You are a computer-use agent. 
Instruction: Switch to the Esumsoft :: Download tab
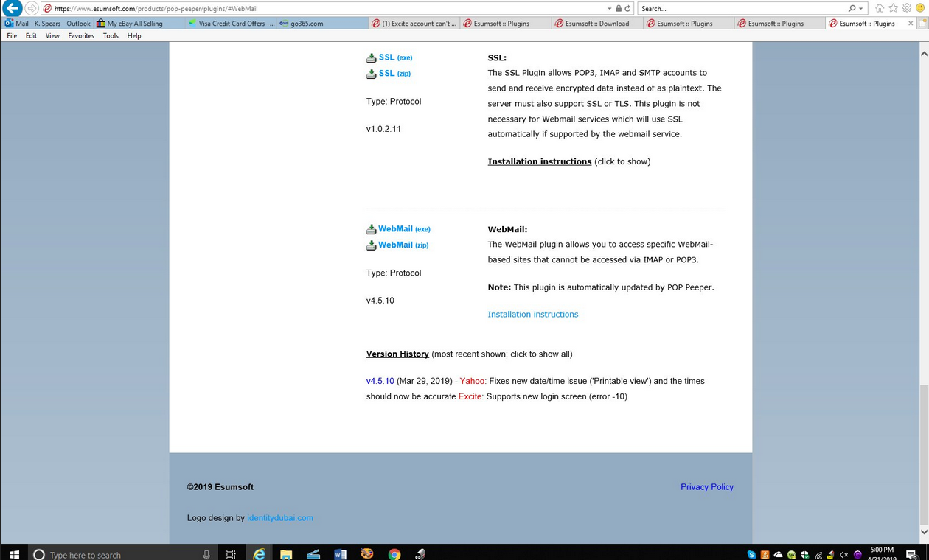coord(596,24)
